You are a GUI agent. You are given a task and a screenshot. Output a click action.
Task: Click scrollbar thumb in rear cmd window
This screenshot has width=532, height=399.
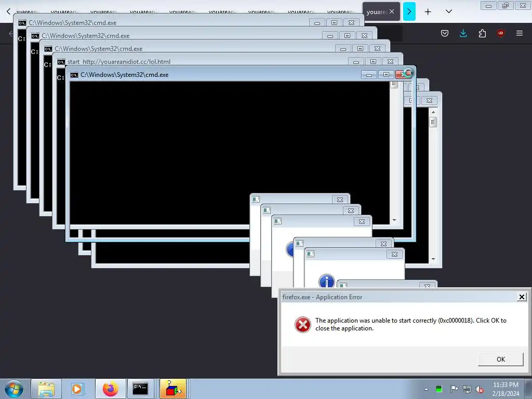[x=433, y=122]
